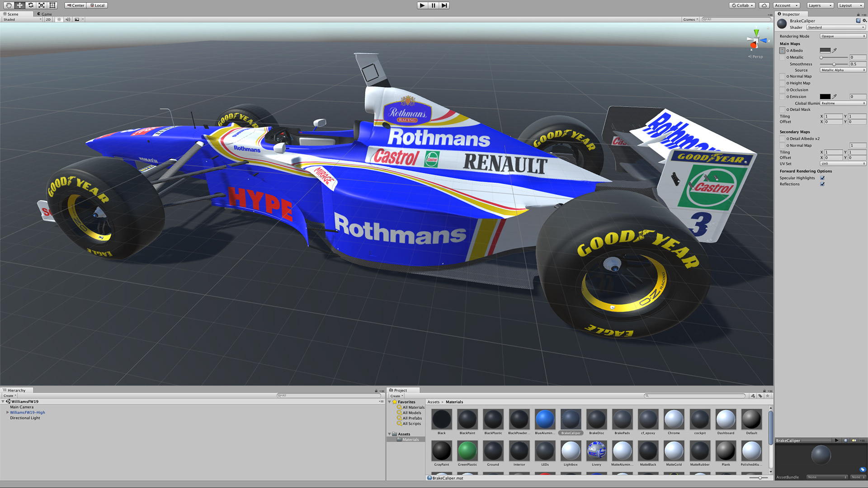Viewport: 868px width, 488px height.
Task: Toggle Persp projection label
Action: [755, 56]
